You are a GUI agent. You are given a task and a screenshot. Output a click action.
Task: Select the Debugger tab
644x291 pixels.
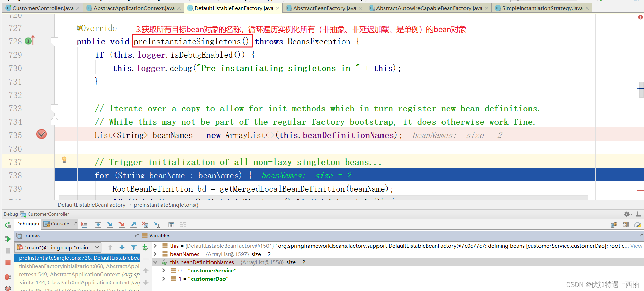28,224
